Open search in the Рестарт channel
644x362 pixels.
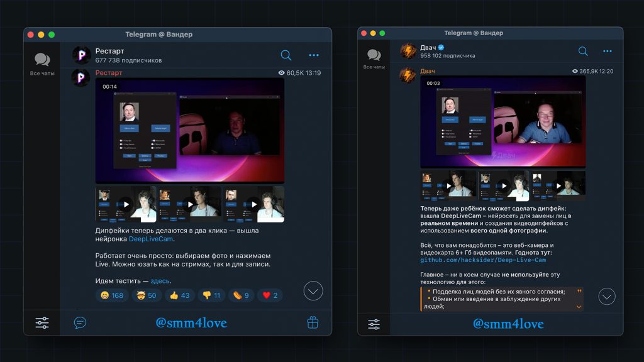pos(286,55)
